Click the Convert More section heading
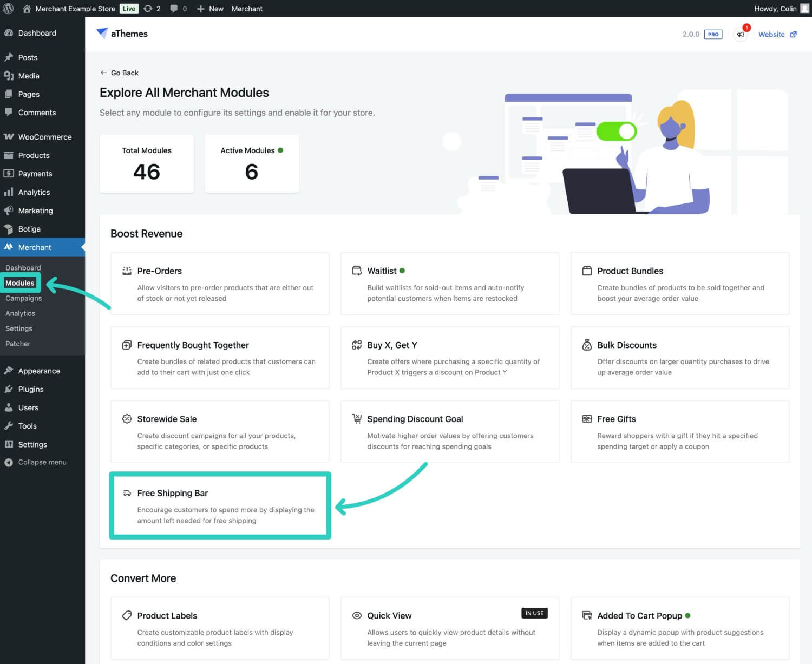Screen dimensions: 812x664 tap(143, 578)
